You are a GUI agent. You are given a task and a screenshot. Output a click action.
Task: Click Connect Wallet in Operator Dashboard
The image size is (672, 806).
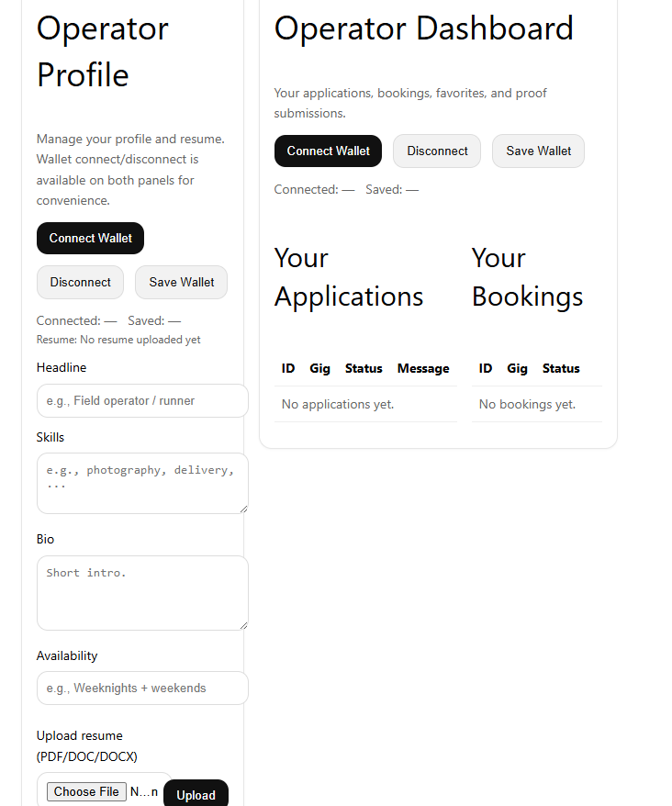(x=328, y=151)
